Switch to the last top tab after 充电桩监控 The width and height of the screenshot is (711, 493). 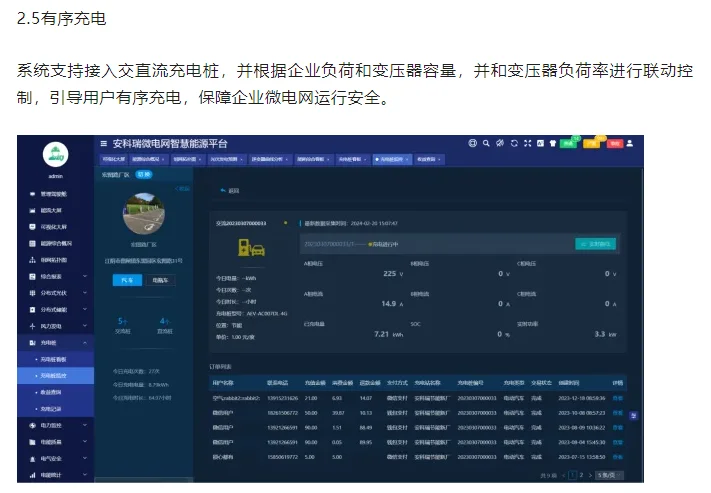429,159
